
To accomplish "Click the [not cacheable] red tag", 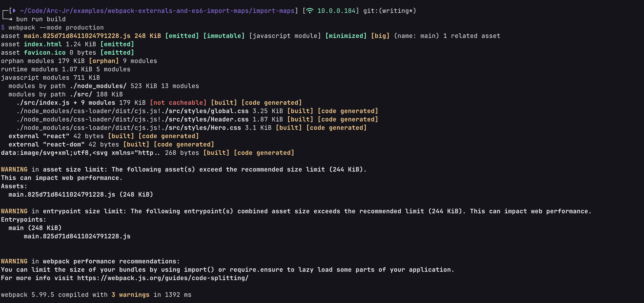I will point(178,103).
